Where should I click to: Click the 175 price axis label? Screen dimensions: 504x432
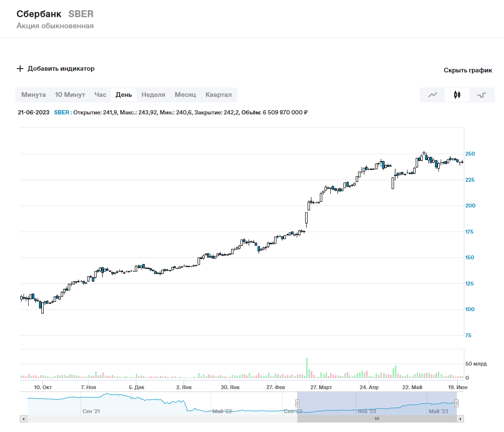(x=469, y=231)
